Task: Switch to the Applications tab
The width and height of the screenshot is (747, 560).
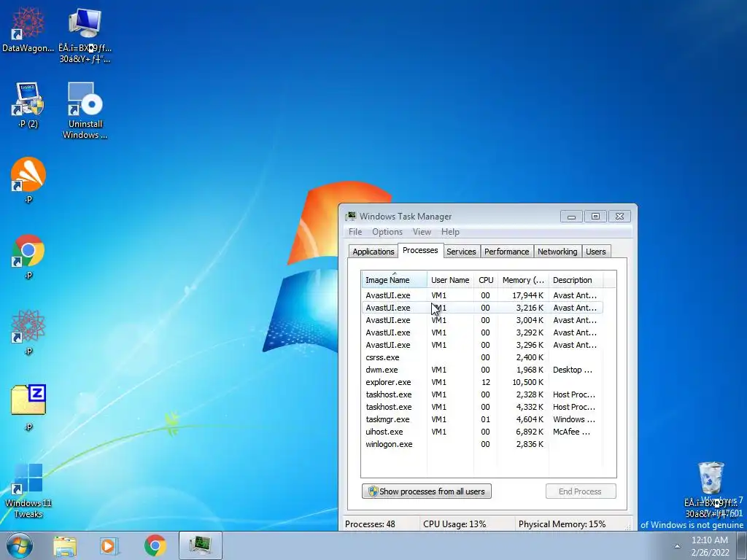Action: (373, 252)
